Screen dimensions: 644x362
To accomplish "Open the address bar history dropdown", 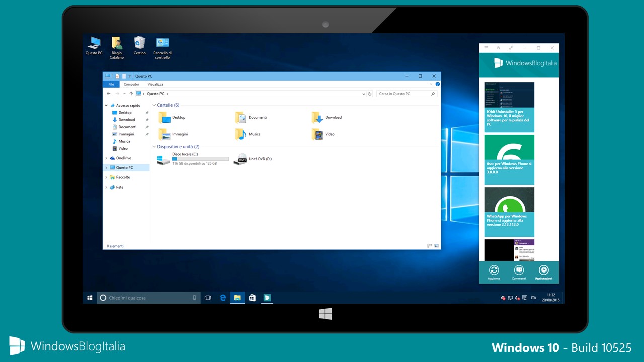I will tap(364, 94).
